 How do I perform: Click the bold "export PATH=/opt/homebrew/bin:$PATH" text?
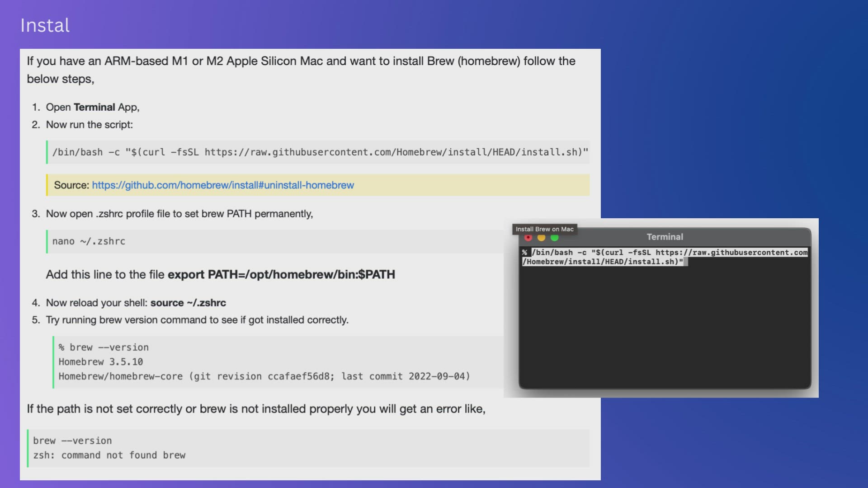(281, 275)
